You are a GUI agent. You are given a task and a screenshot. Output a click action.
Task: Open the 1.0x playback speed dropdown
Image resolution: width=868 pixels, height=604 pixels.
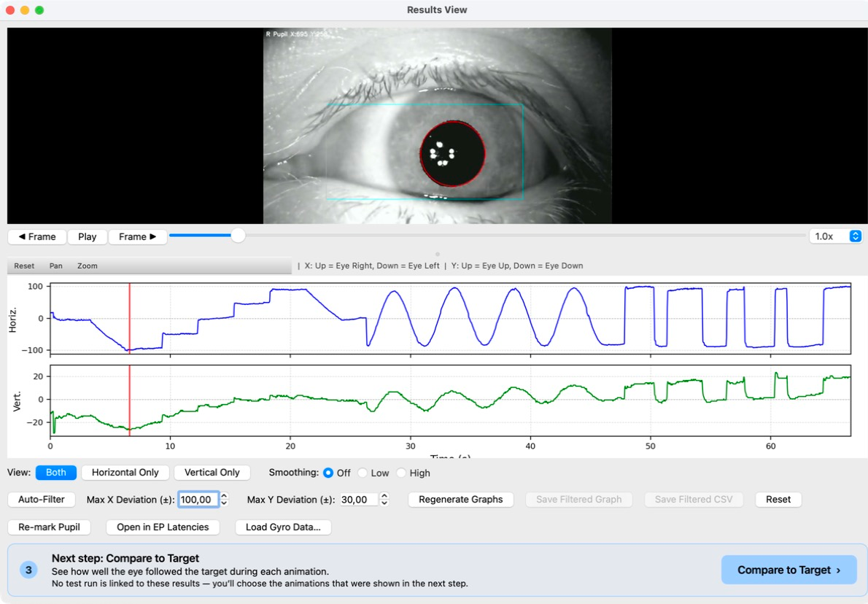[x=835, y=236]
